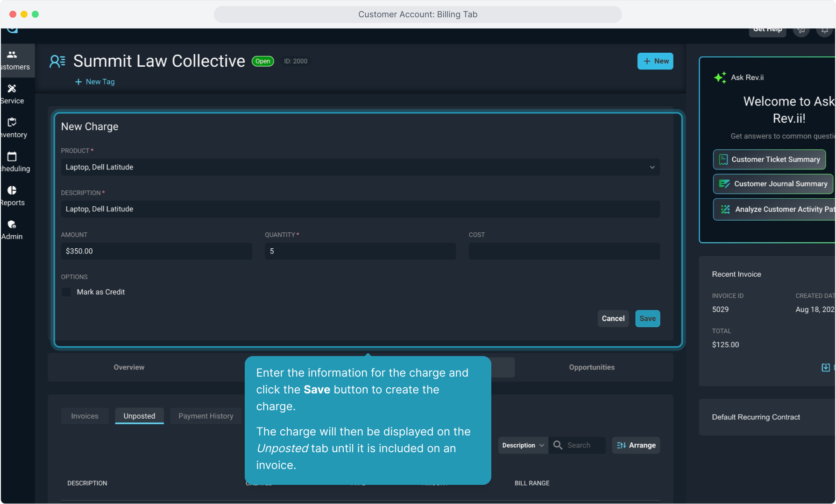Switch to the Invoices tab
Screen dimensions: 836x504
(85, 416)
